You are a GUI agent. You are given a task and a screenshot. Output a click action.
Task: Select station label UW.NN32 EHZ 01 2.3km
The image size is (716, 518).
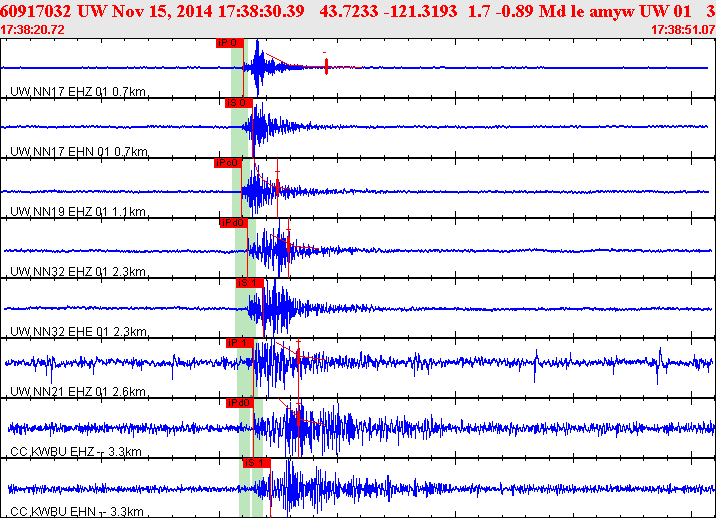click(78, 272)
